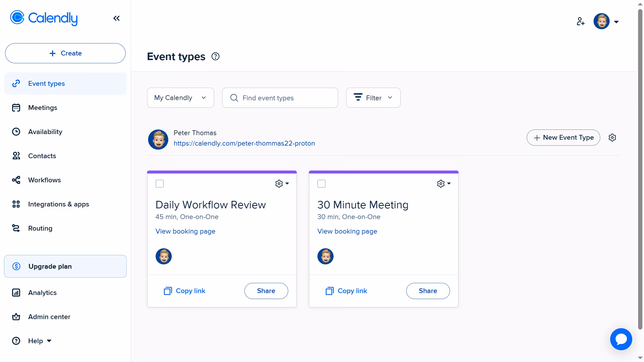Screen dimensions: 644x362
Task: Click the Event types help question icon
Action: tap(215, 56)
